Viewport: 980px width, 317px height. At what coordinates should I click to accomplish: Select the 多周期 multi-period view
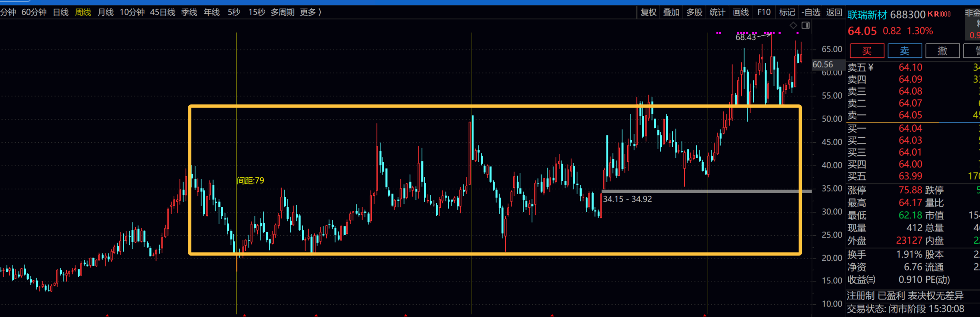point(282,12)
